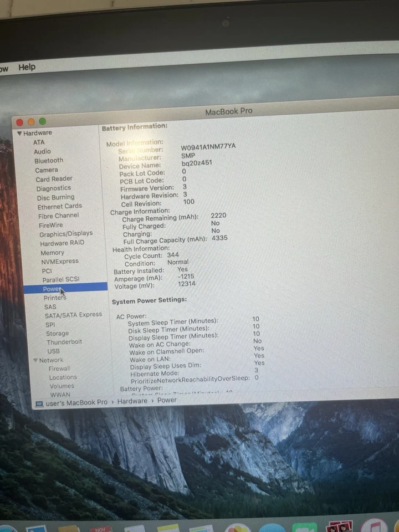Click the System Power Settings heading

tap(149, 300)
